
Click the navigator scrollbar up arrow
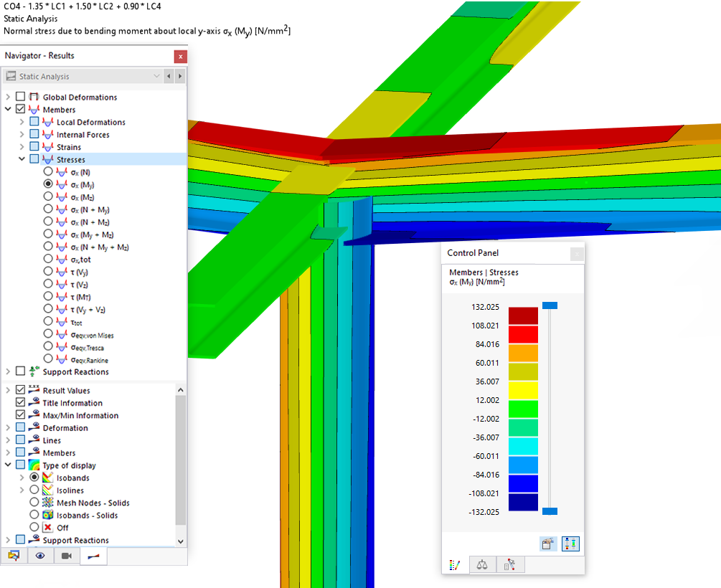tap(181, 390)
